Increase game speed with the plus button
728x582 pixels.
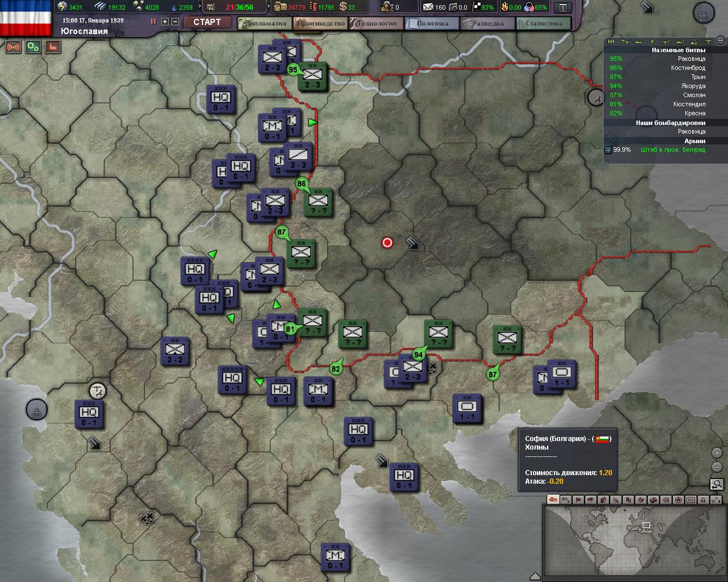165,22
